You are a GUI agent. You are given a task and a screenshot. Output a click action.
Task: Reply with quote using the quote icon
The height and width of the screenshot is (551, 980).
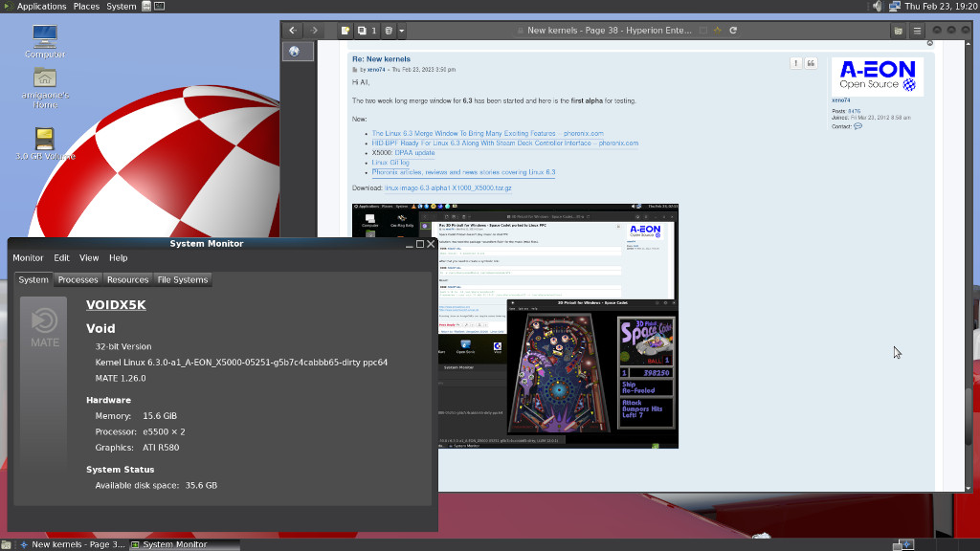pyautogui.click(x=811, y=63)
